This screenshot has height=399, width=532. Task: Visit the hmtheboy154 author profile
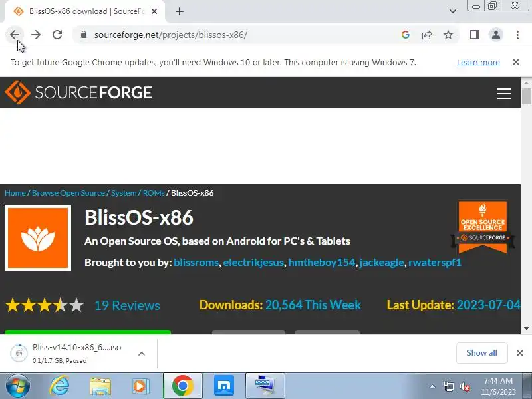pos(322,263)
